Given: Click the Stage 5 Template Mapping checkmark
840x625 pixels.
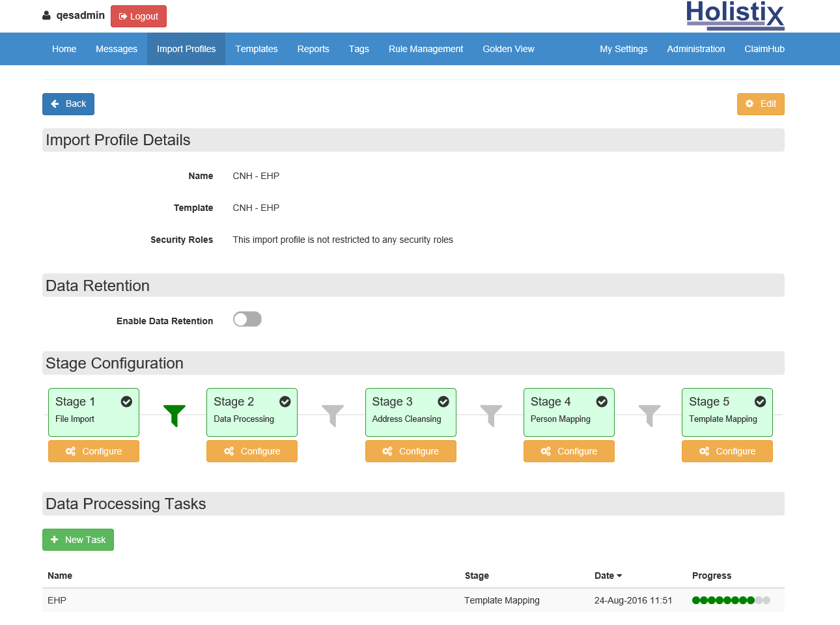Looking at the screenshot, I should tap(760, 402).
